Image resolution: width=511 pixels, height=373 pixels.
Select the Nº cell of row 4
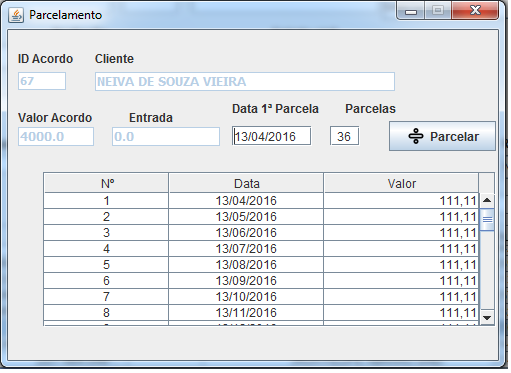(106, 249)
